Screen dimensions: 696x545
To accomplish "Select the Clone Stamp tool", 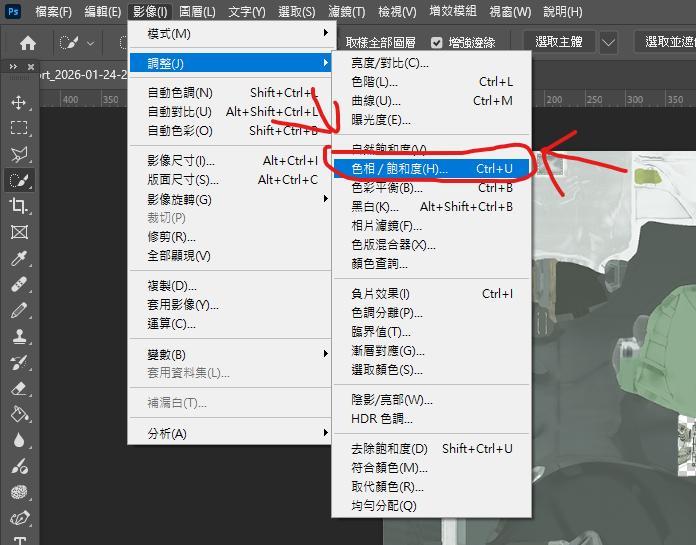I will (x=19, y=337).
